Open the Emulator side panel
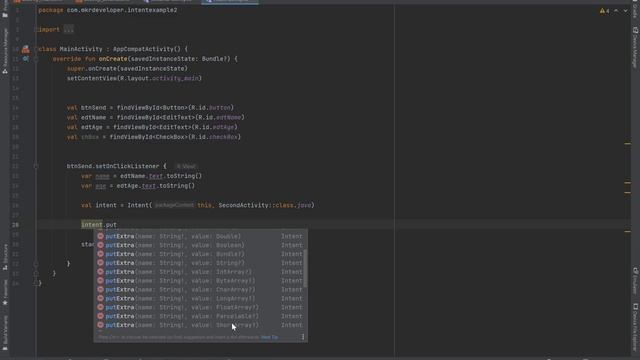The width and height of the screenshot is (640, 360). 635,281
